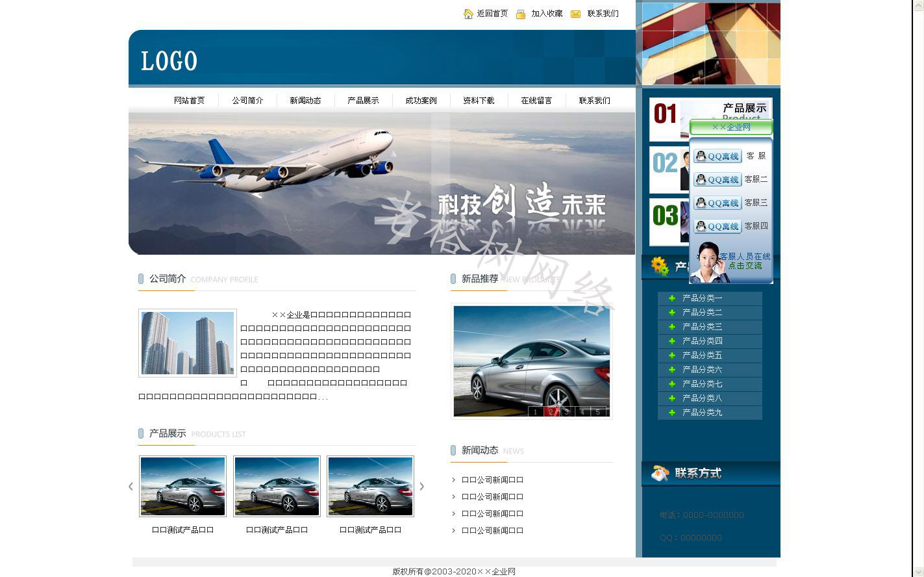Click the plus icon beside 产品分类九
This screenshot has width=924, height=577.
pos(672,413)
